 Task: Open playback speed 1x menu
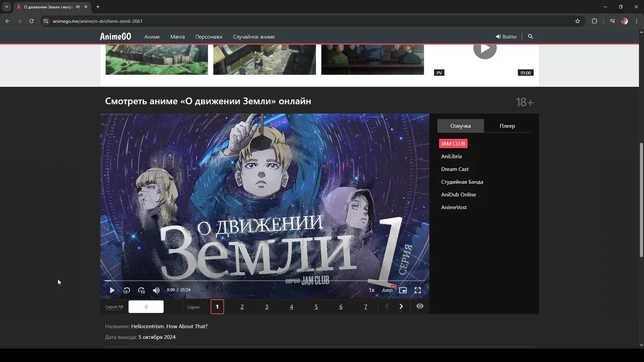pyautogui.click(x=371, y=290)
